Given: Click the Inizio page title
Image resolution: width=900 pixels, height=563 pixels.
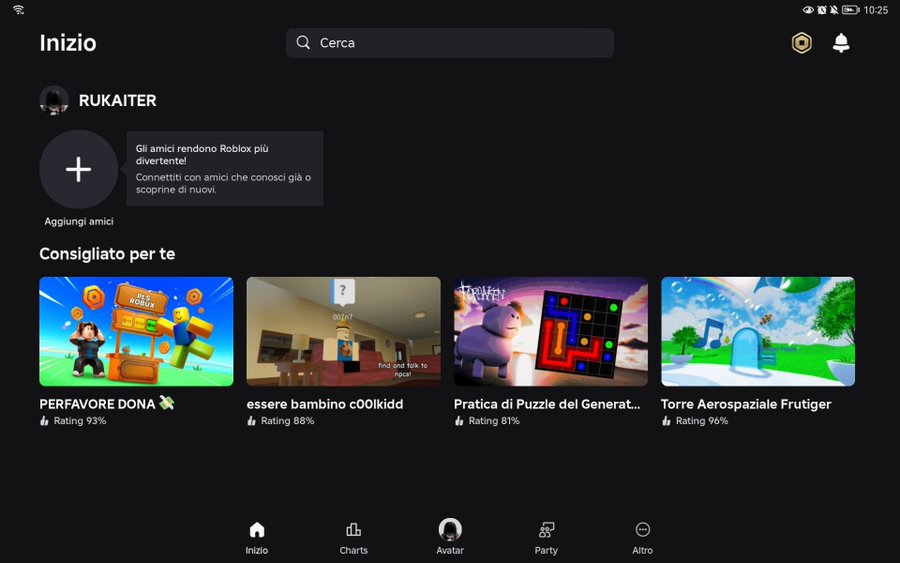Looking at the screenshot, I should [68, 43].
